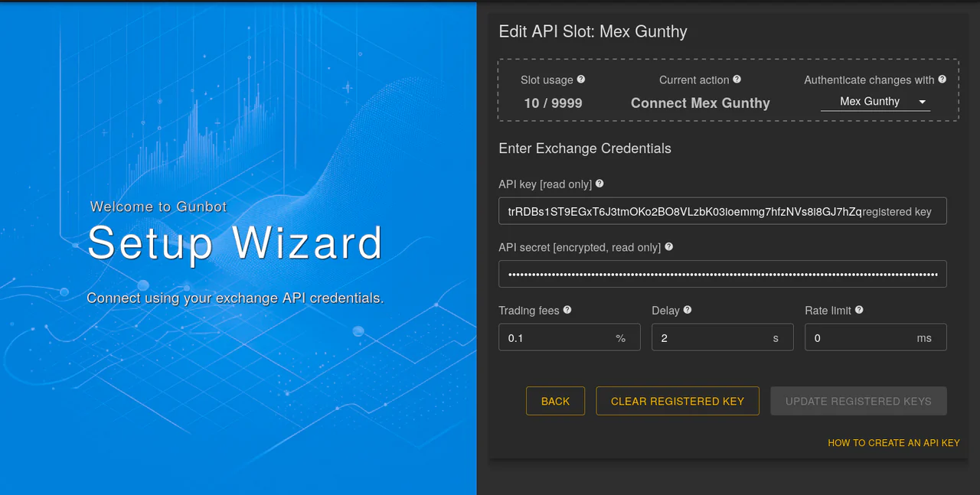Viewport: 980px width, 495px height.
Task: Click UPDATE REGISTERED KEYS button
Action: [858, 401]
